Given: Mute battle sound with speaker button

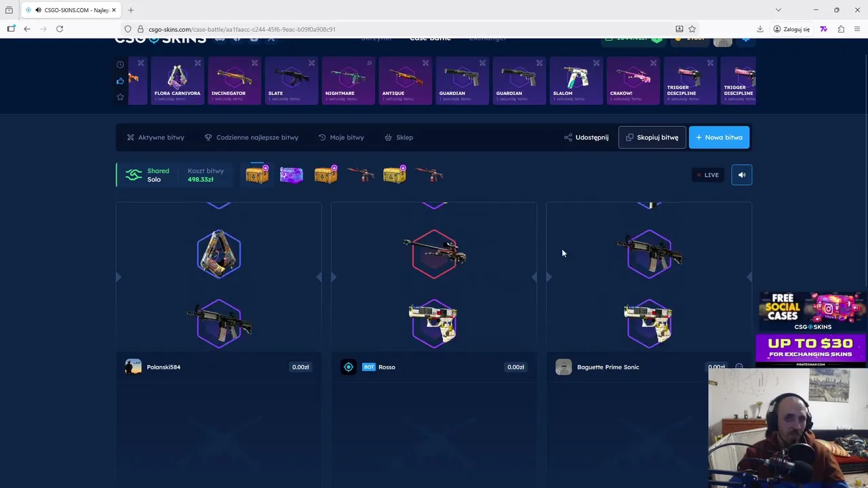Looking at the screenshot, I should click(742, 175).
